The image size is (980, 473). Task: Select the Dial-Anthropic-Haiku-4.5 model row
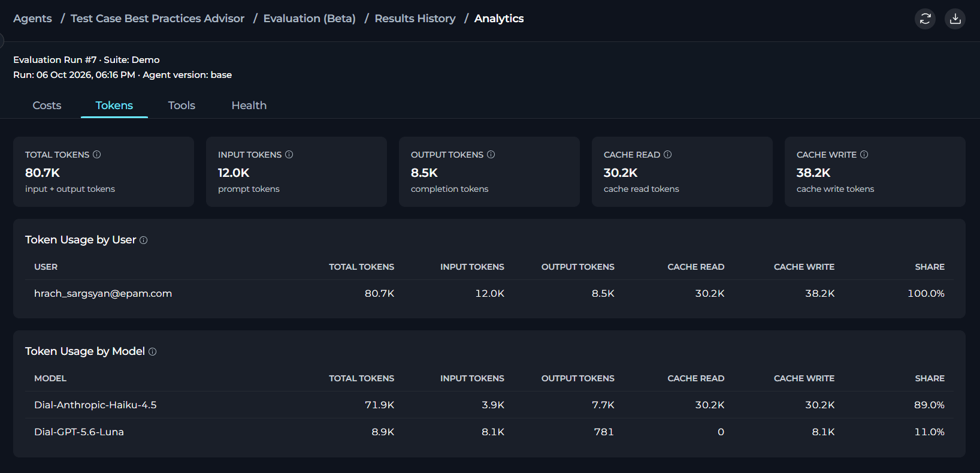point(489,405)
